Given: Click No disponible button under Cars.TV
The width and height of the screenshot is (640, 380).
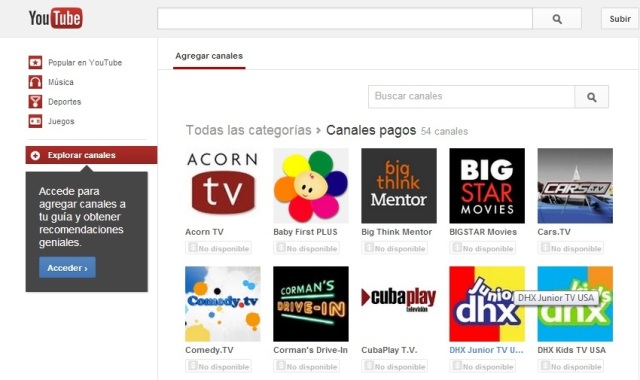Looking at the screenshot, I should click(x=571, y=248).
